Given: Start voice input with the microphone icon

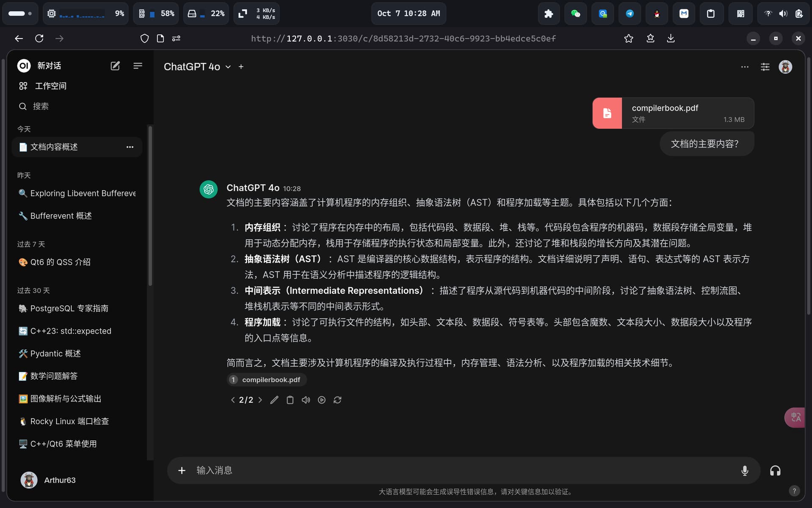Looking at the screenshot, I should click(745, 471).
